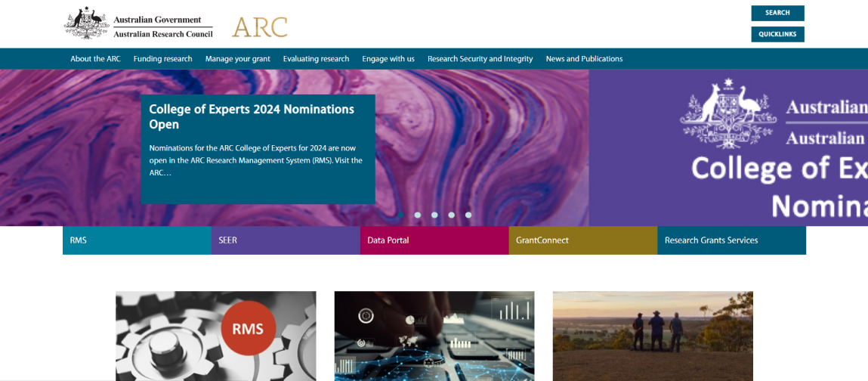Open the QUICKLINKS button
The width and height of the screenshot is (868, 381).
click(777, 34)
